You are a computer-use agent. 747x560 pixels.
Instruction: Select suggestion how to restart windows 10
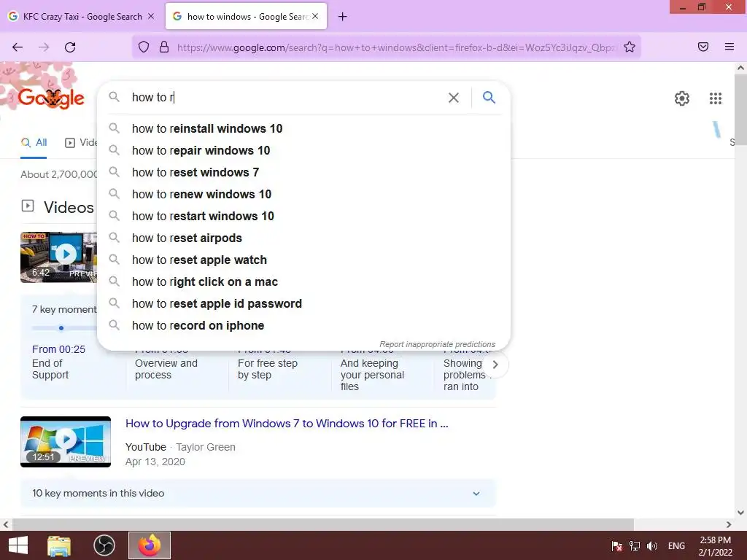click(303, 216)
